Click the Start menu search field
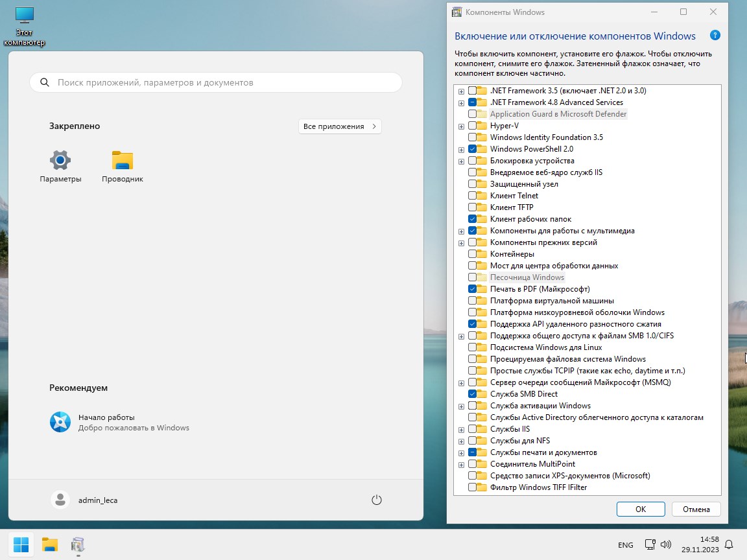 (216, 82)
